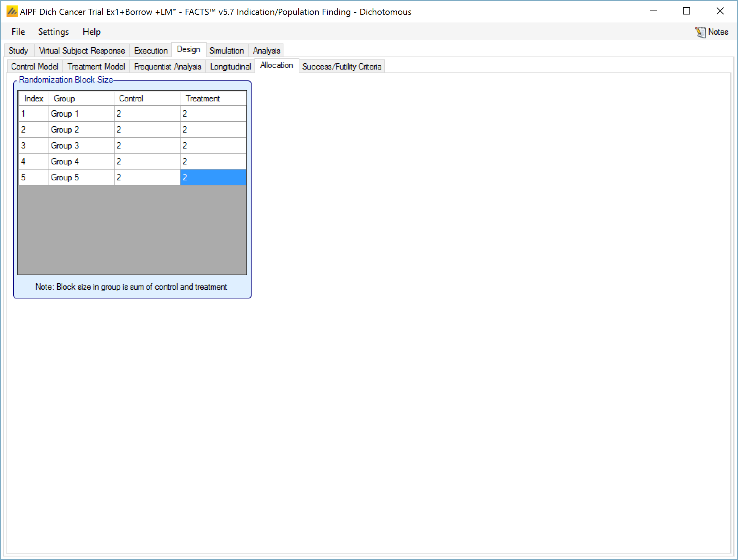Select Group 3 Treatment block size cell

[x=213, y=146]
